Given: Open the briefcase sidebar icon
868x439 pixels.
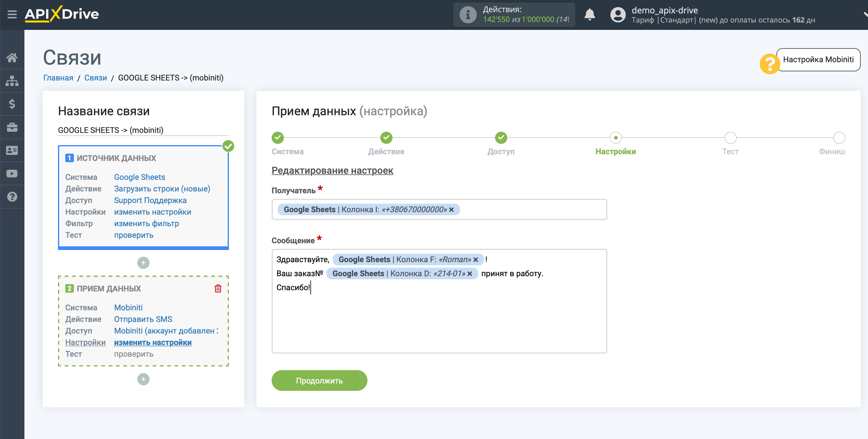Looking at the screenshot, I should pos(12,127).
